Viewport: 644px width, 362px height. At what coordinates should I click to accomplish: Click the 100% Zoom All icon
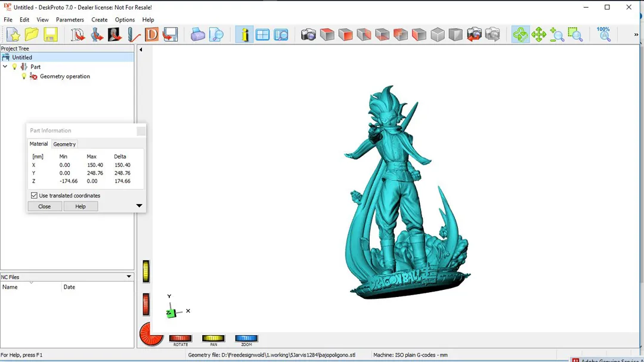tap(603, 35)
